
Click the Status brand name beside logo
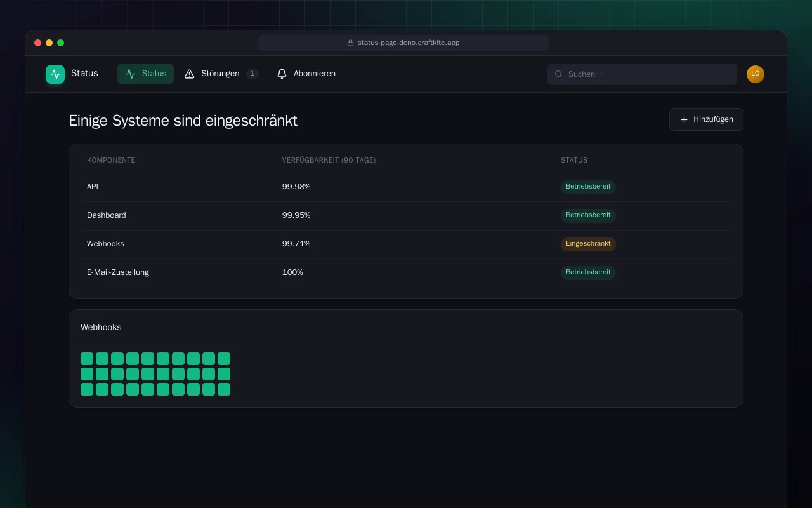click(x=84, y=74)
